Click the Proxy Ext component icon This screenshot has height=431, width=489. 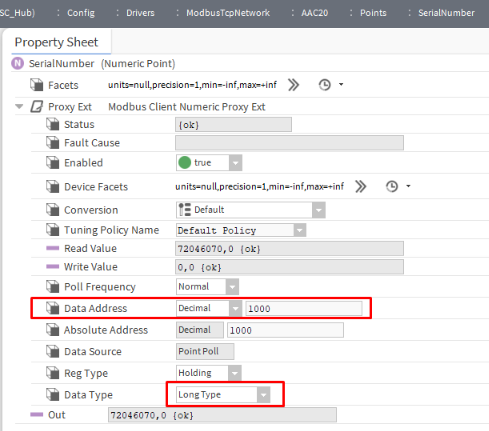[x=37, y=107]
